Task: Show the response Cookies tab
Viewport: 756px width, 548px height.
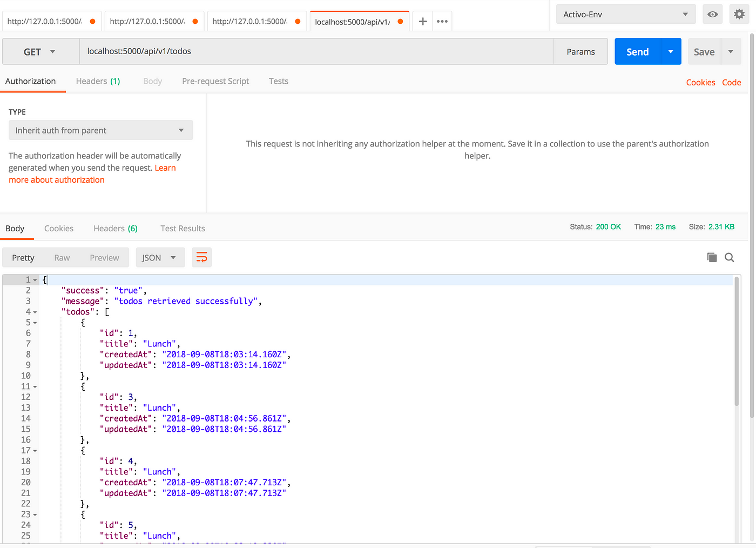Action: [59, 228]
